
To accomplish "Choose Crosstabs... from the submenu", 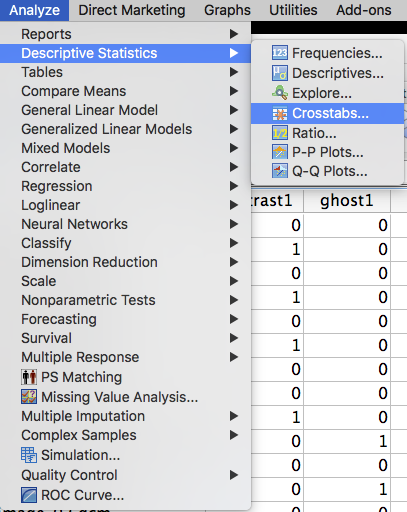I will coord(327,114).
